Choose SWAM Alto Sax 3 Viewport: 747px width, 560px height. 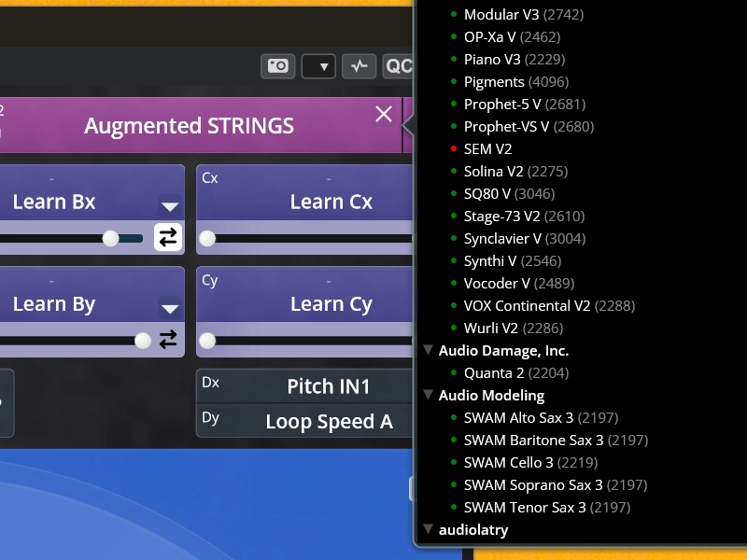click(542, 417)
